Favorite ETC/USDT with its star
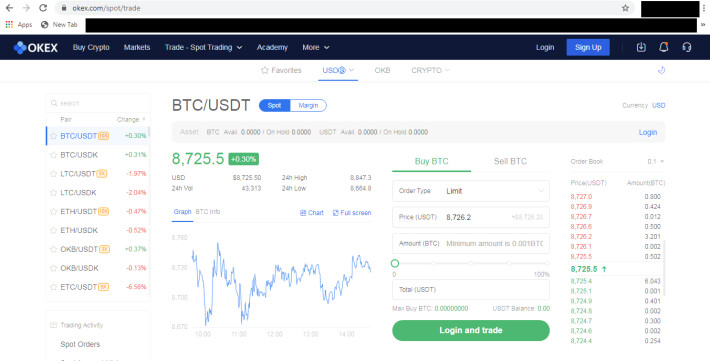Screen dimensions: 710x361 coord(53,287)
